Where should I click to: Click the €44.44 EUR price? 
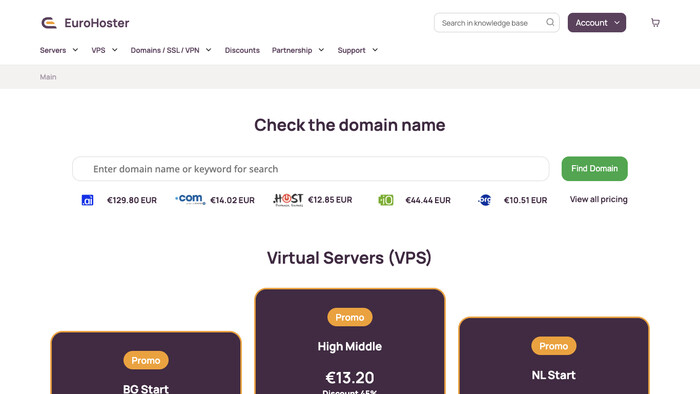(428, 200)
